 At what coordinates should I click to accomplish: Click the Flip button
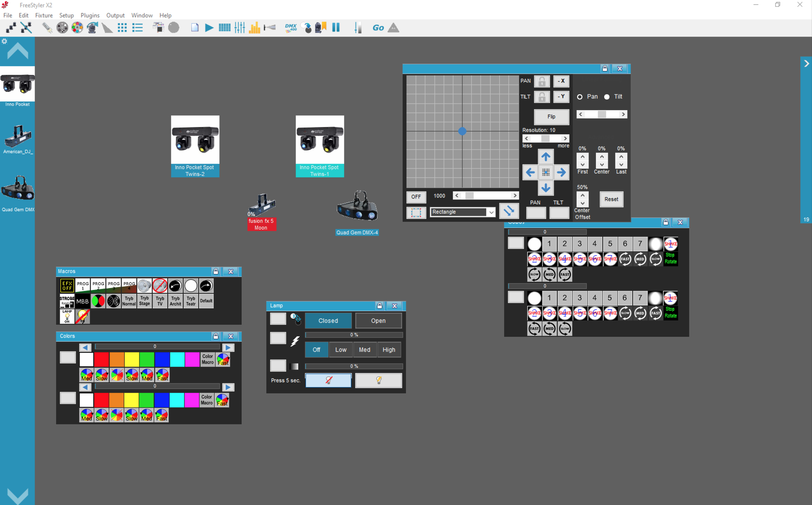point(551,116)
